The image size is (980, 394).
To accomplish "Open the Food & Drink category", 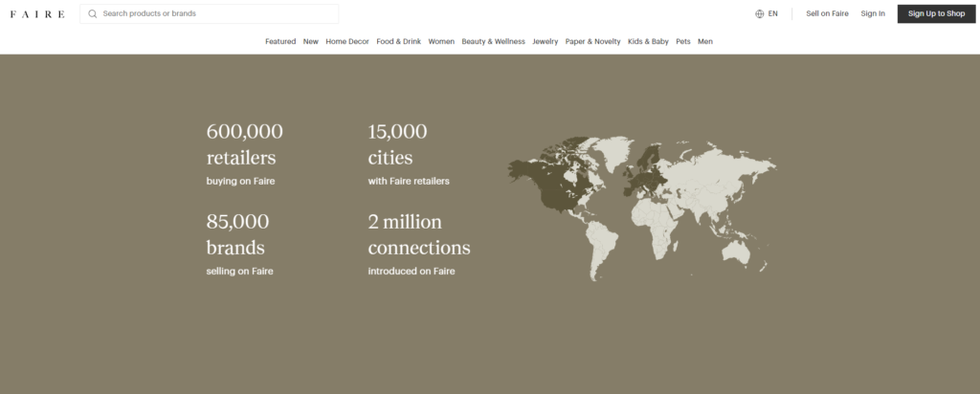I will [x=399, y=42].
